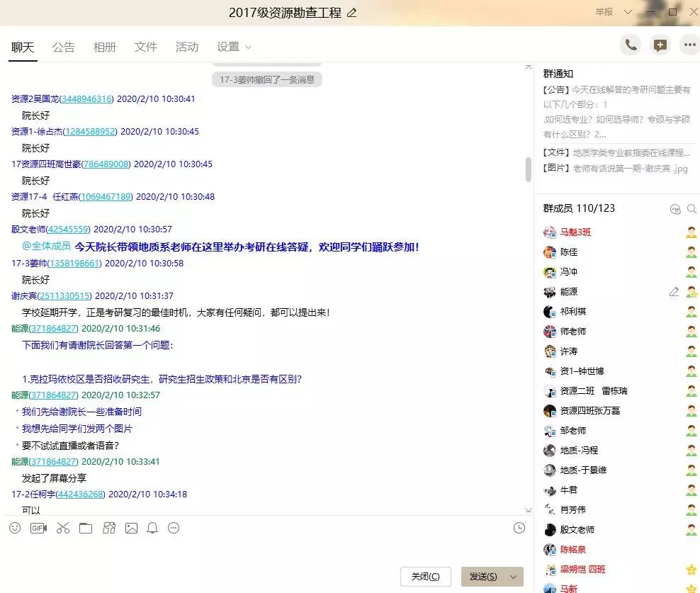Click the send picture icon
This screenshot has width=700, height=593.
pos(131,528)
